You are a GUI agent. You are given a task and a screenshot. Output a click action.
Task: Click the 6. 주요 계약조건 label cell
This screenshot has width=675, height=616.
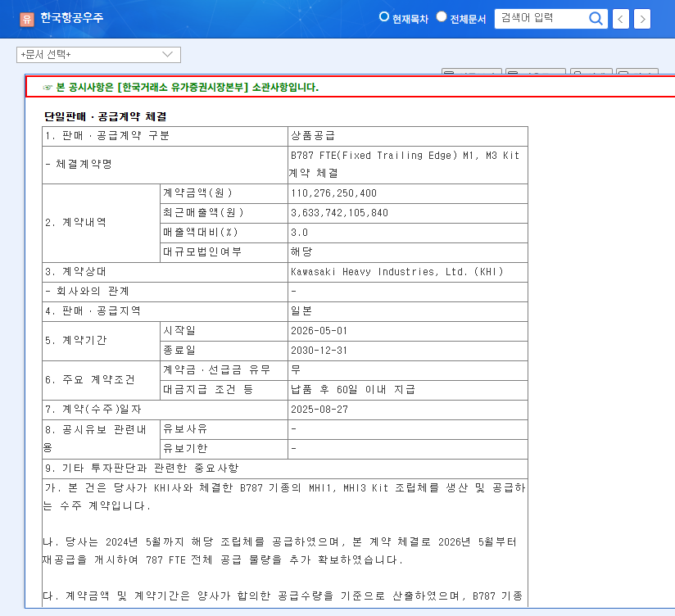(x=101, y=381)
